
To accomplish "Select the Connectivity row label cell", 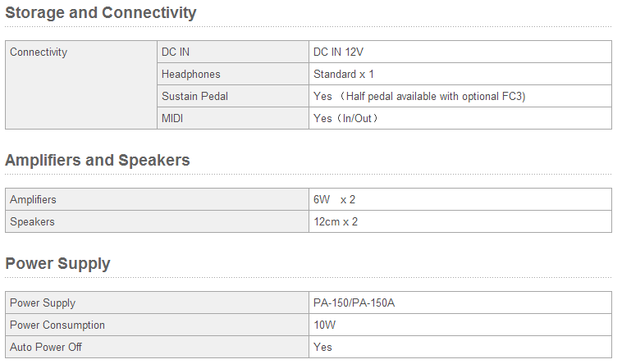I will tap(39, 52).
